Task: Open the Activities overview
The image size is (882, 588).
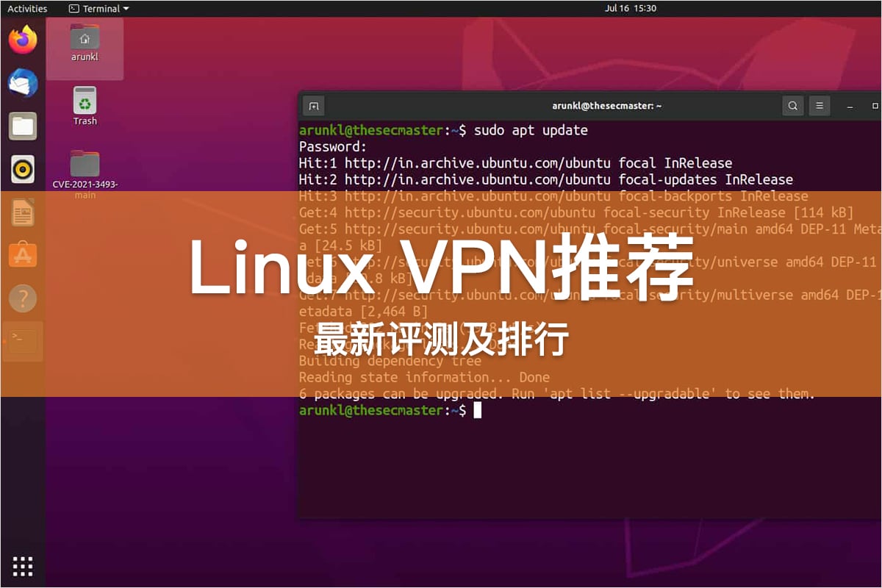Action: (x=27, y=9)
